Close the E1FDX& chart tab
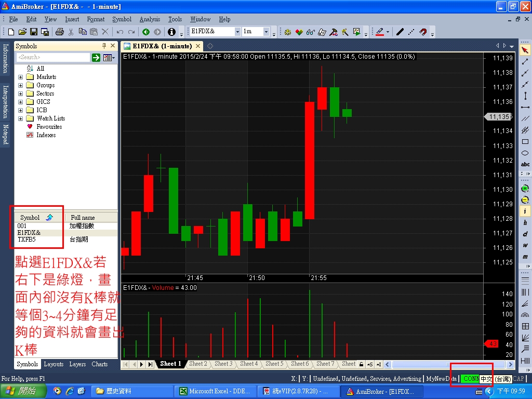 coord(198,46)
